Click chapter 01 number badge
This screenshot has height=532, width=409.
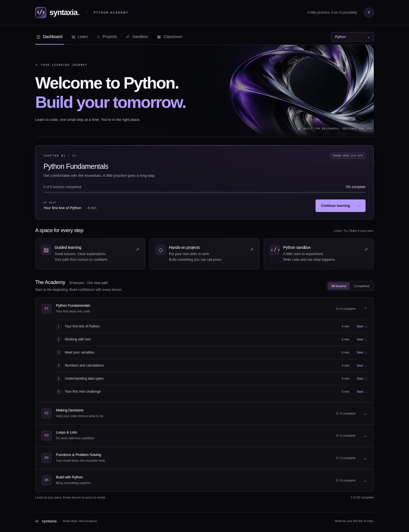47,309
